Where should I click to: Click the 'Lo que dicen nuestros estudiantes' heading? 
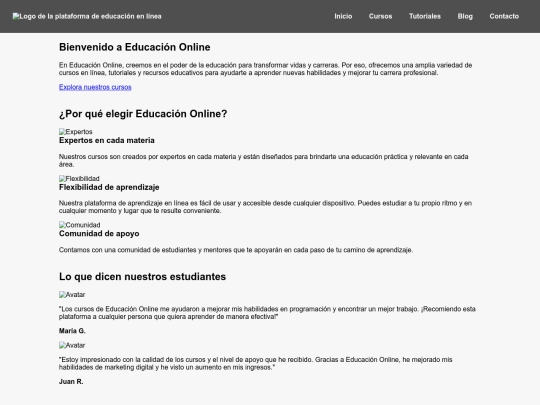tap(142, 277)
